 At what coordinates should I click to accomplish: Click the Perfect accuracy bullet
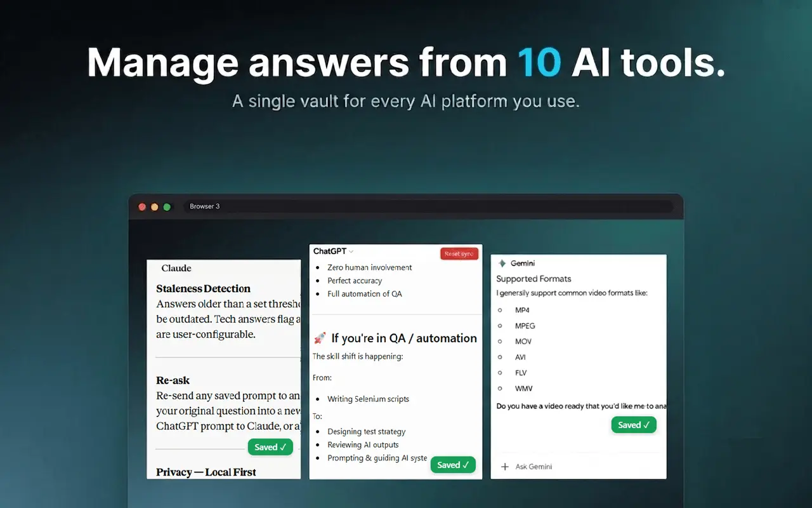(355, 281)
